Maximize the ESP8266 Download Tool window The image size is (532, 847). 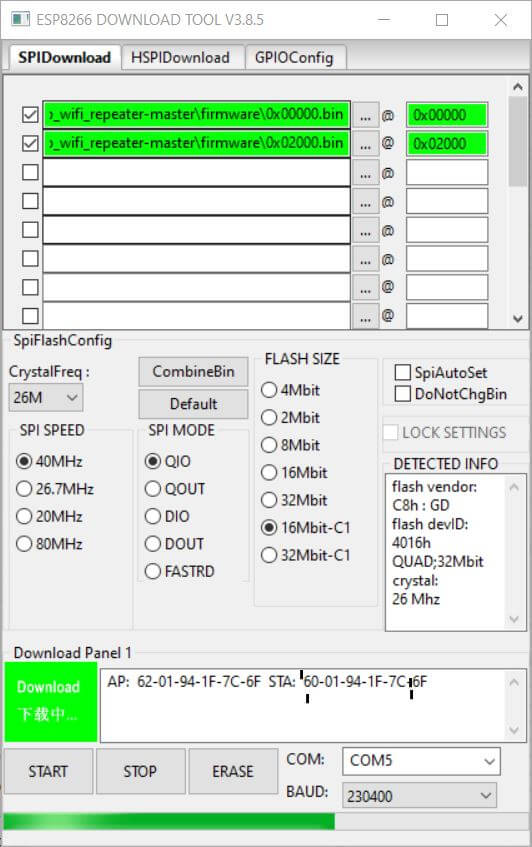pos(442,20)
